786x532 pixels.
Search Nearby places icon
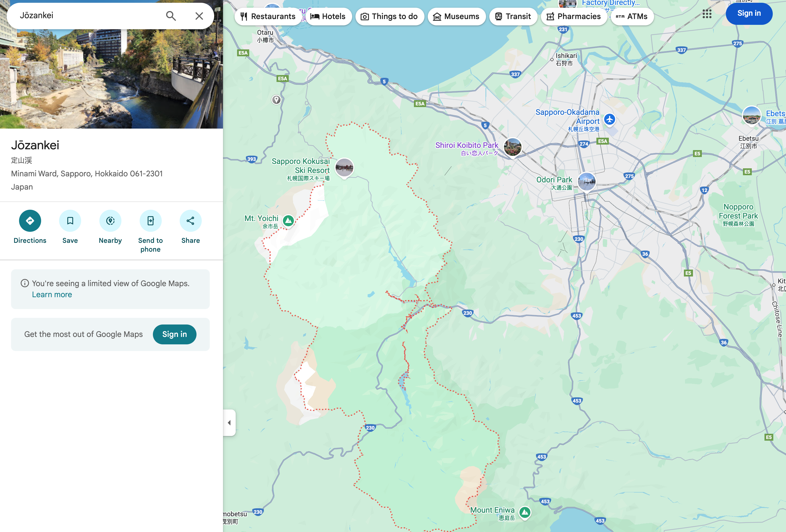pyautogui.click(x=110, y=221)
